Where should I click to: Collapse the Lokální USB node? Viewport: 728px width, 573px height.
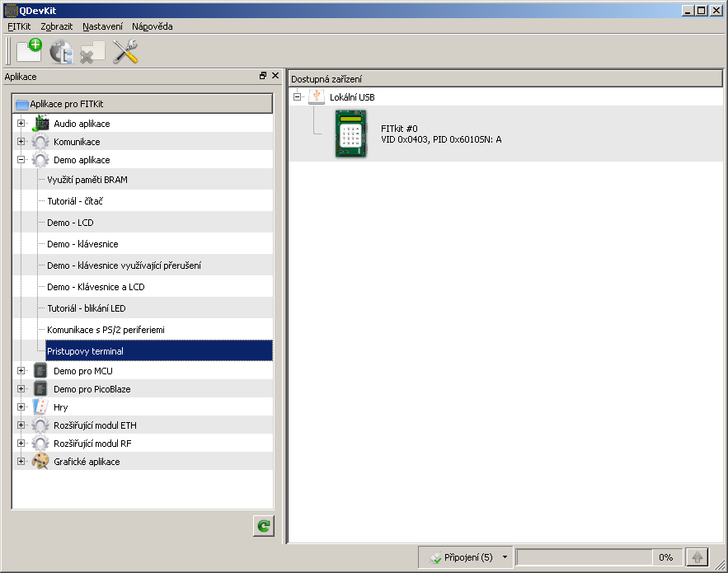pos(297,97)
